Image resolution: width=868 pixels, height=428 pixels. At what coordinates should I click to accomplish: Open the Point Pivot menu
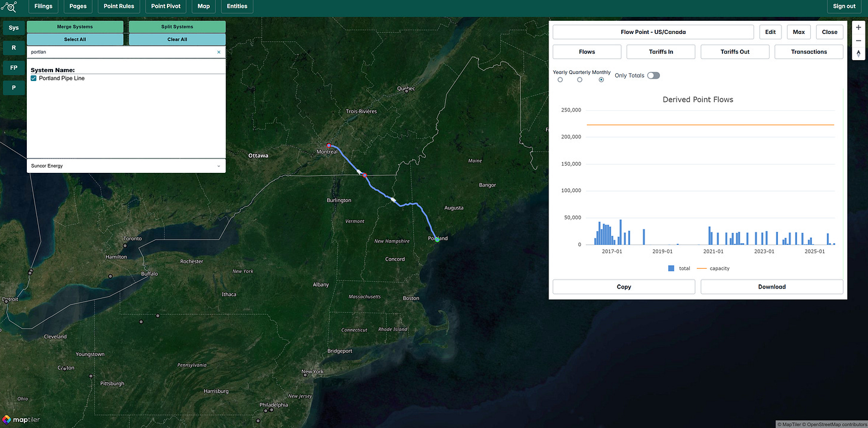(166, 7)
